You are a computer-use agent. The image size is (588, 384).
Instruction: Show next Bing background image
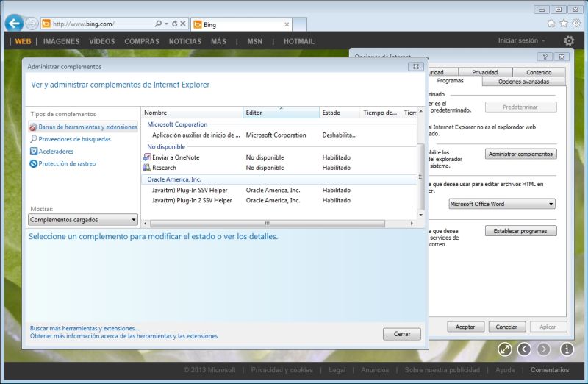(x=543, y=349)
